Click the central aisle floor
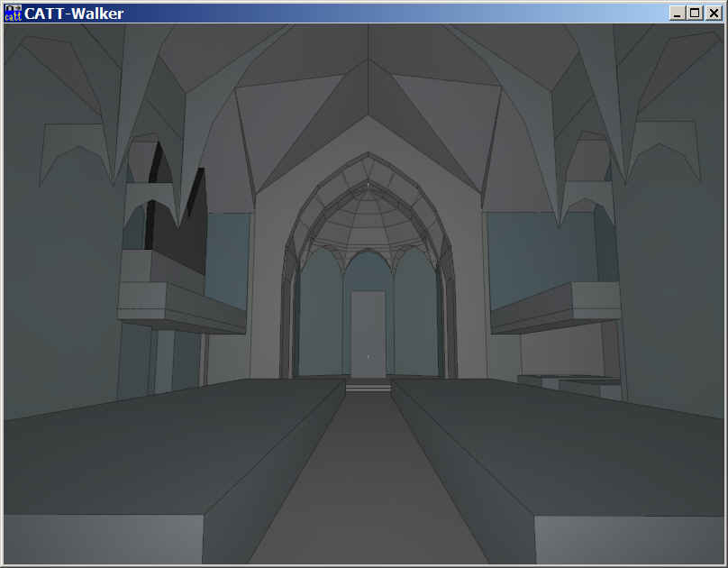The width and height of the screenshot is (728, 568). [x=368, y=487]
